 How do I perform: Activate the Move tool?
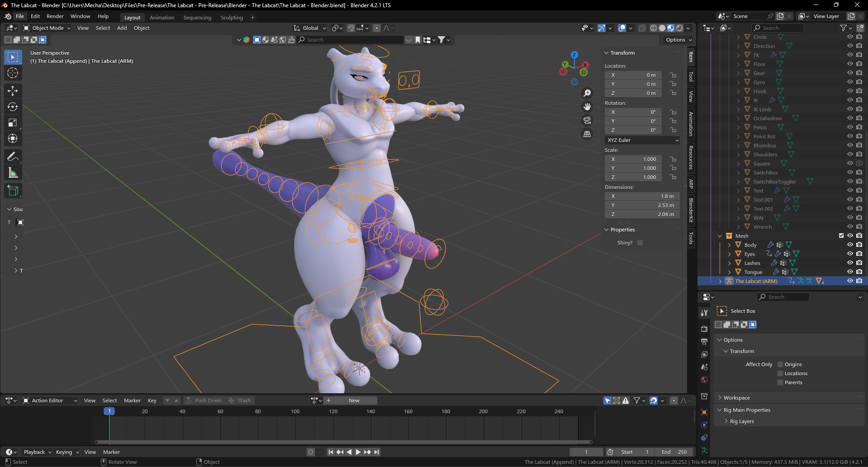click(x=13, y=91)
